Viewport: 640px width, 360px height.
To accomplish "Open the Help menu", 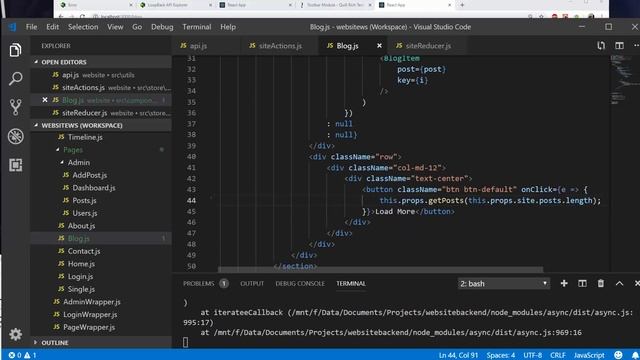I will (228, 27).
